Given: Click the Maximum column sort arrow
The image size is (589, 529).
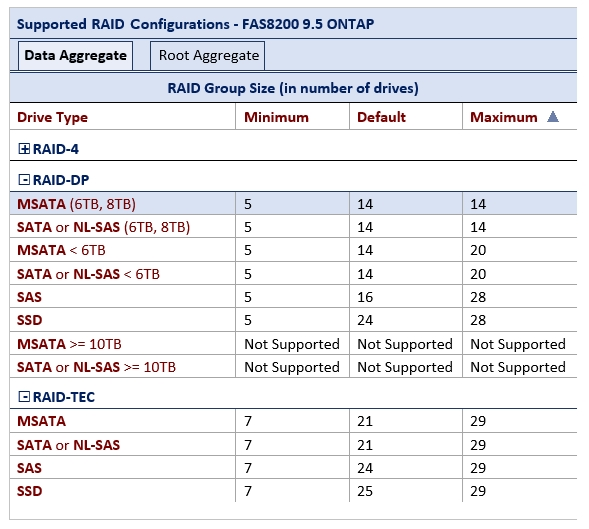Looking at the screenshot, I should (x=553, y=117).
